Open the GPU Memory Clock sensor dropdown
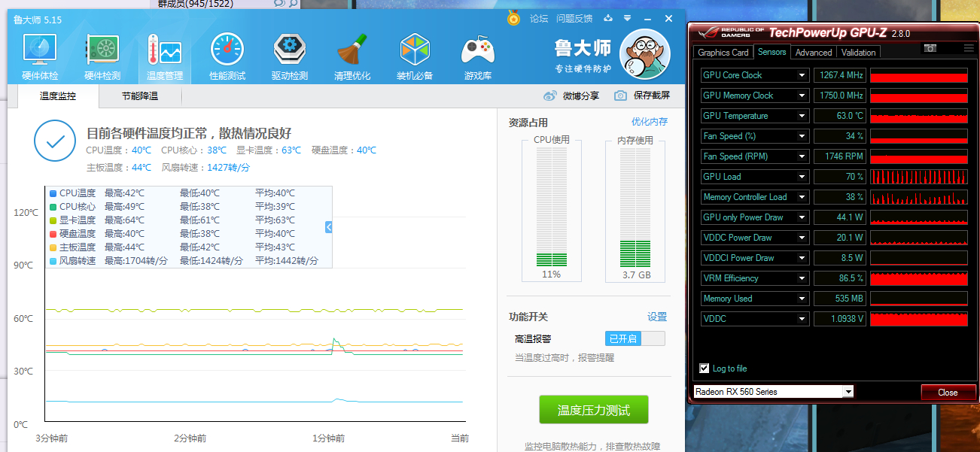Screen dimensions: 980x452 [803, 96]
